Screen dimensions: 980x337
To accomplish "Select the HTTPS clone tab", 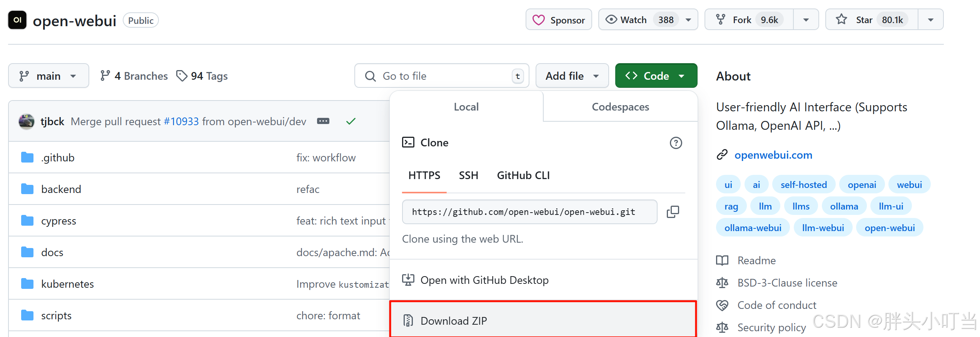I will point(424,176).
